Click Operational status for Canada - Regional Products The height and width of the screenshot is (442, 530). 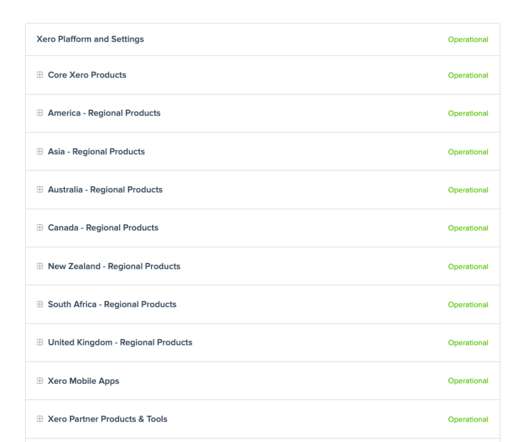coord(468,228)
